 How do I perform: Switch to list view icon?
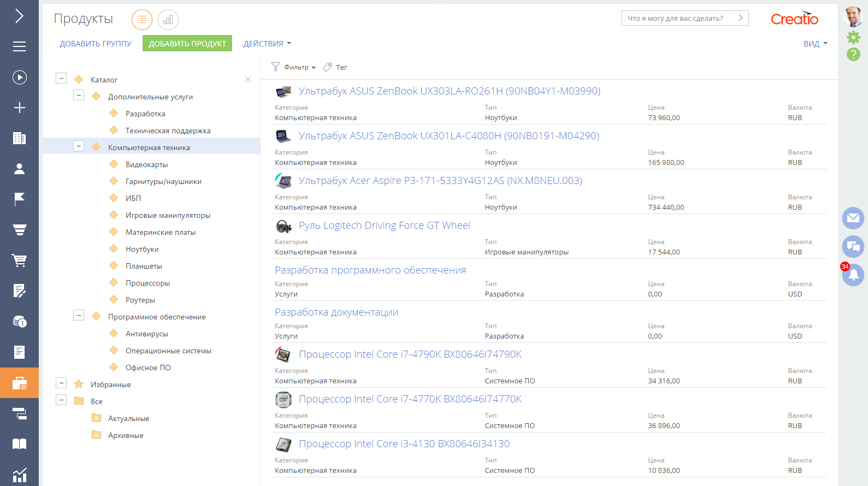tap(142, 20)
